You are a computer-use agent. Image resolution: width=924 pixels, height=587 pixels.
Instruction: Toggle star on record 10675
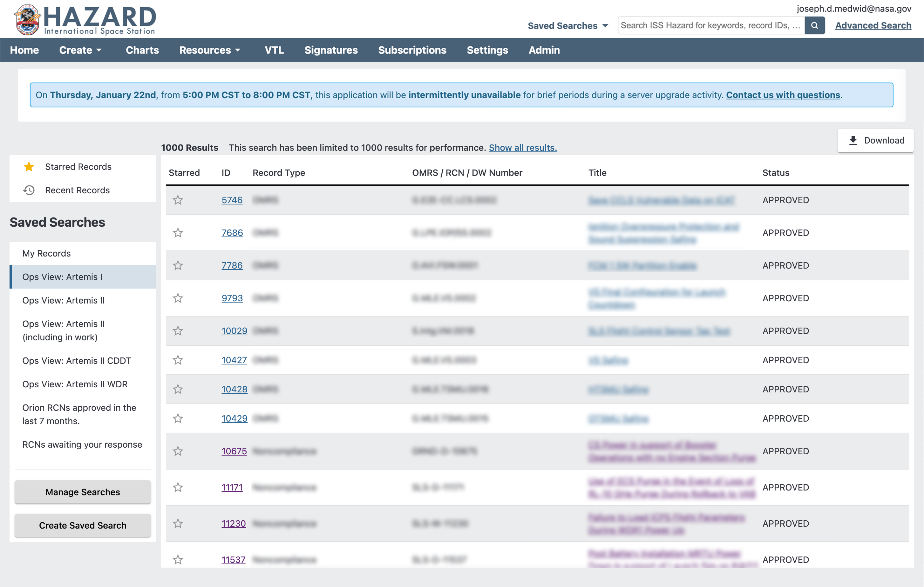point(178,451)
